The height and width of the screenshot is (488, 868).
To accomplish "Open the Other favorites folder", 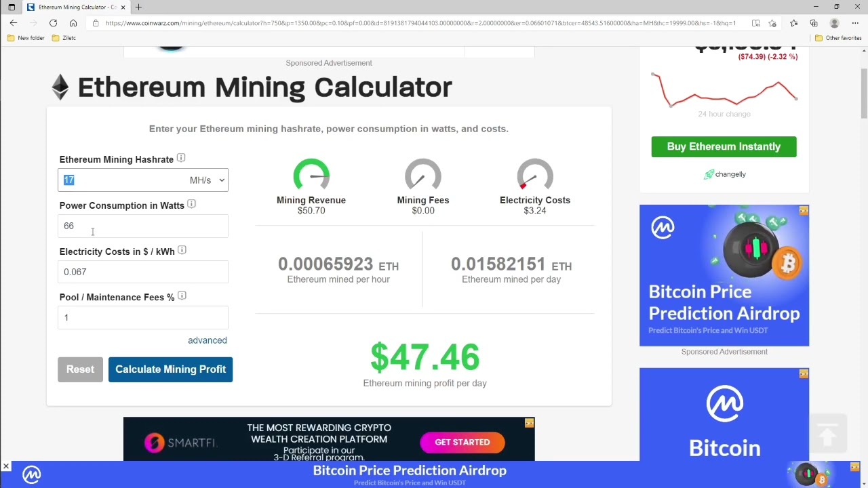I will [x=838, y=38].
